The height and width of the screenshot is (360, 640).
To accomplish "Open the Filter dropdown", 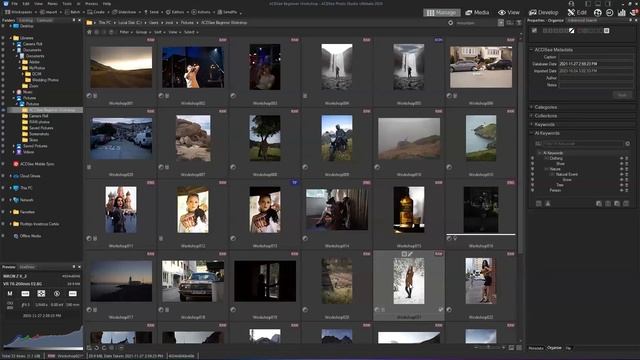I will pos(125,32).
